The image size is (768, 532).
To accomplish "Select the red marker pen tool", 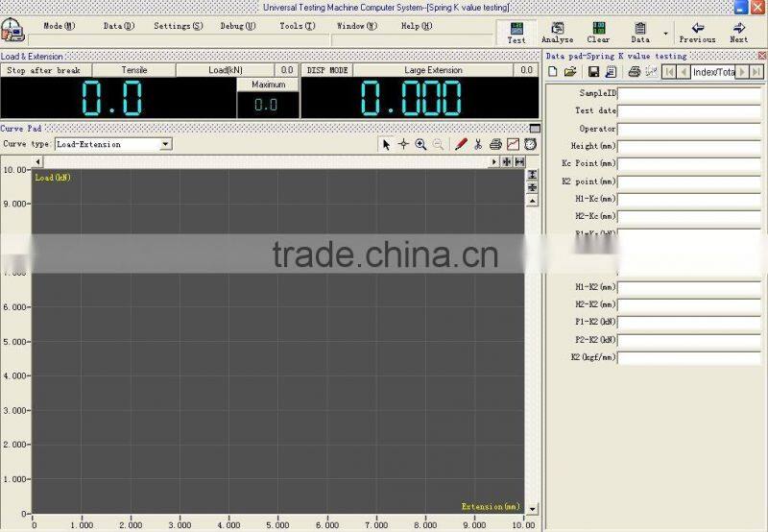I will coord(461,144).
